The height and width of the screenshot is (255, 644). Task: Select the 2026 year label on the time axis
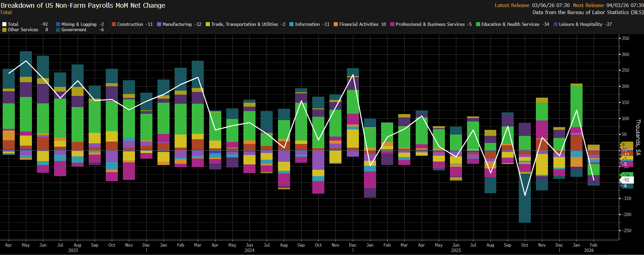pos(589,250)
